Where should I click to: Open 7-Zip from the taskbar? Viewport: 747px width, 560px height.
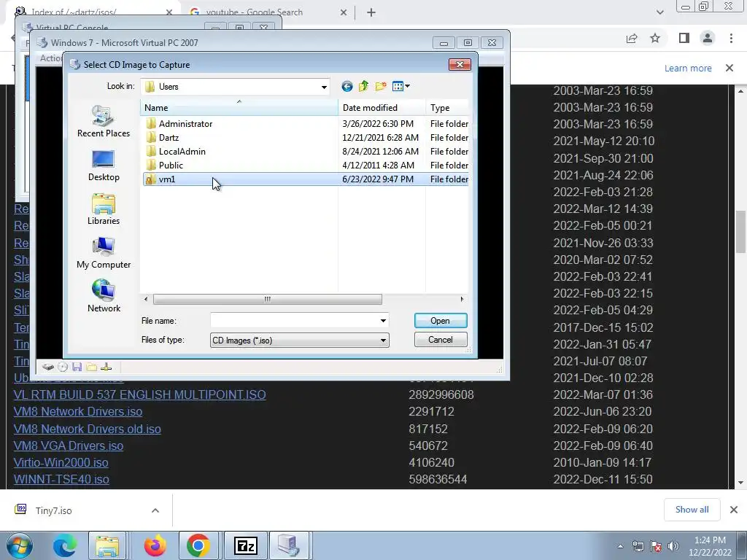[x=246, y=545]
